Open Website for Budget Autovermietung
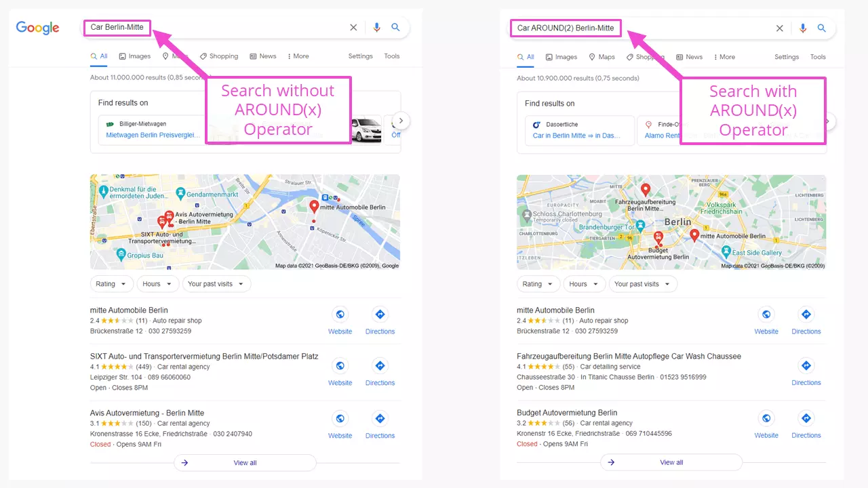The width and height of the screenshot is (868, 488). [766, 424]
